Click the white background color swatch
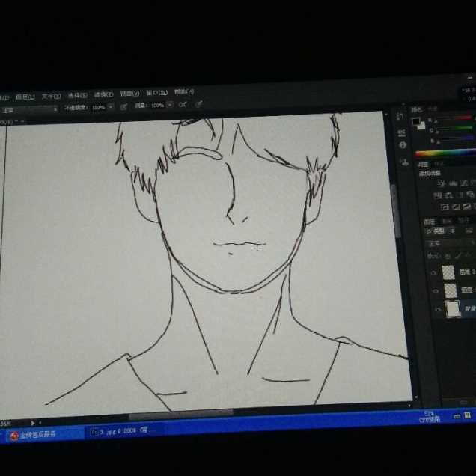 (422, 126)
